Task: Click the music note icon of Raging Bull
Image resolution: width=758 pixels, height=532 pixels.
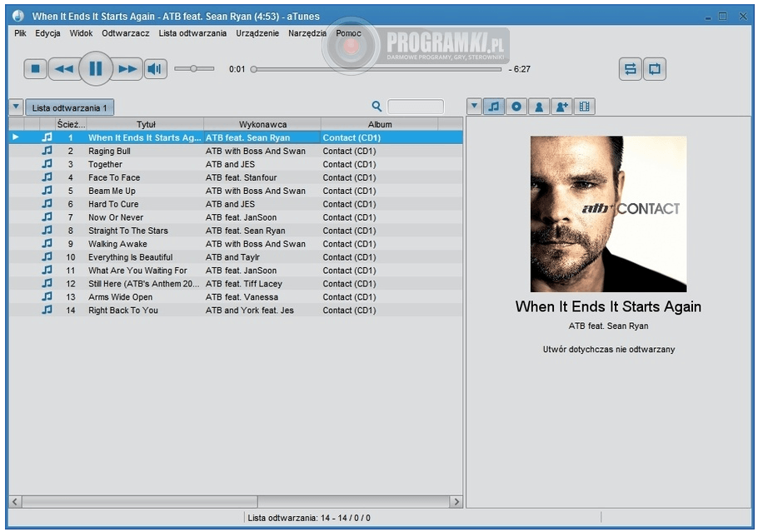Action: (47, 151)
